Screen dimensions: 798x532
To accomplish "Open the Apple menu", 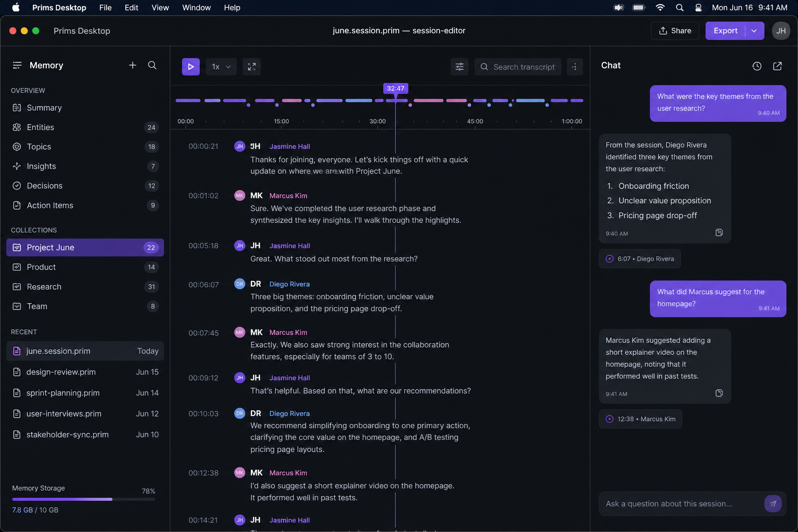I will point(16,7).
